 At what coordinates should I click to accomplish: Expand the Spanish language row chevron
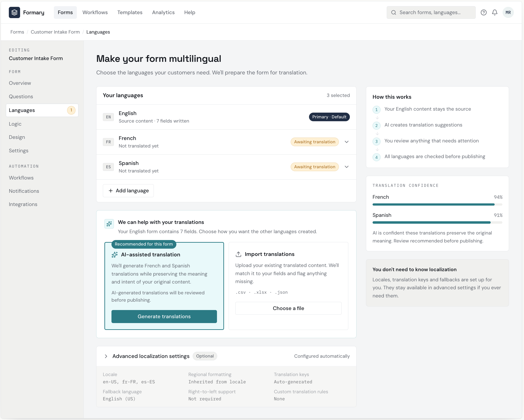click(347, 167)
